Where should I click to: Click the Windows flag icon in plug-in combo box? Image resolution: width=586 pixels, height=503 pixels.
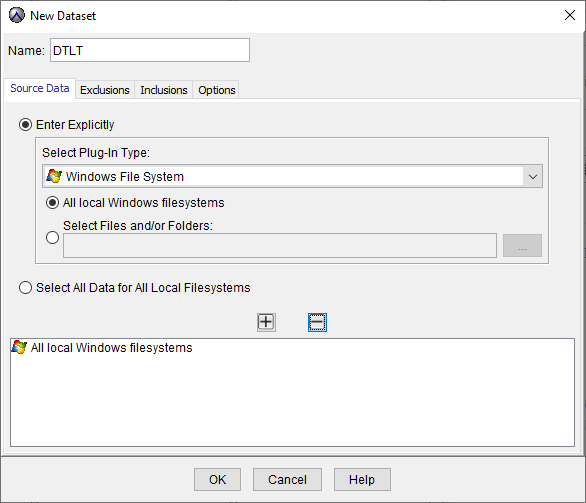[x=54, y=176]
